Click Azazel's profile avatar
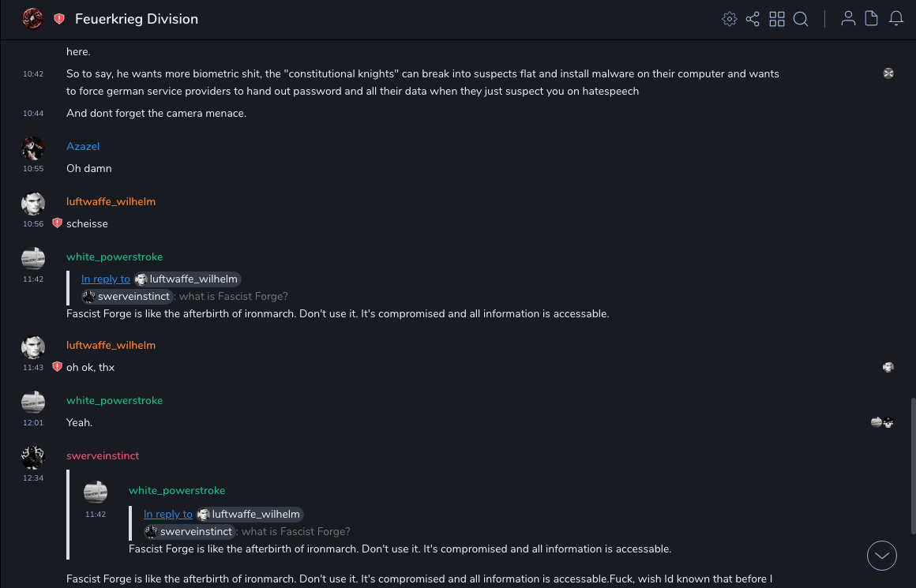 [x=33, y=148]
